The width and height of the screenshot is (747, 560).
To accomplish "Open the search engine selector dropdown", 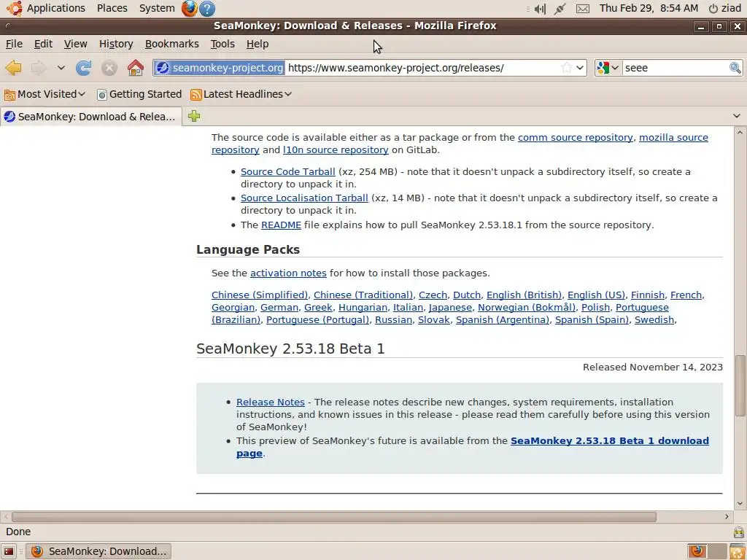I will point(608,68).
